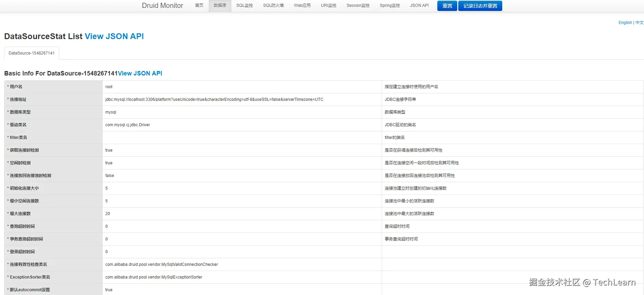Click the 是否在连接空闲一段时间后检测其可用性 description
The width and height of the screenshot is (644, 295).
point(422,163)
